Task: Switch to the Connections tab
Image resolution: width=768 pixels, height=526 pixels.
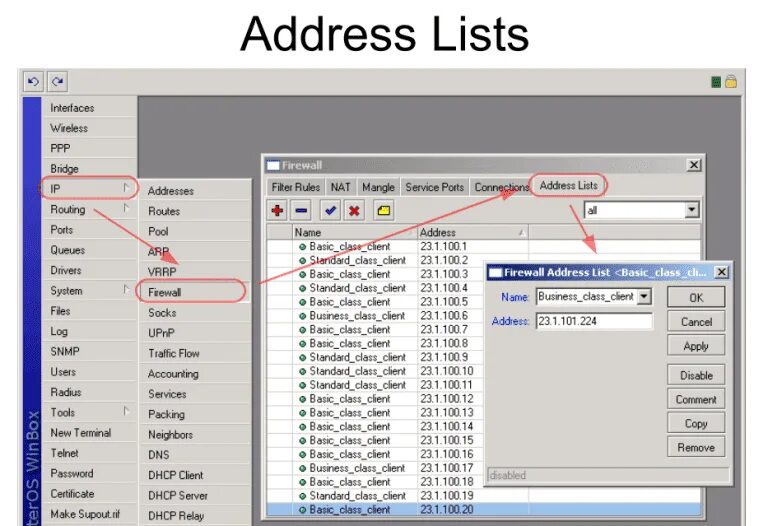Action: 502,187
